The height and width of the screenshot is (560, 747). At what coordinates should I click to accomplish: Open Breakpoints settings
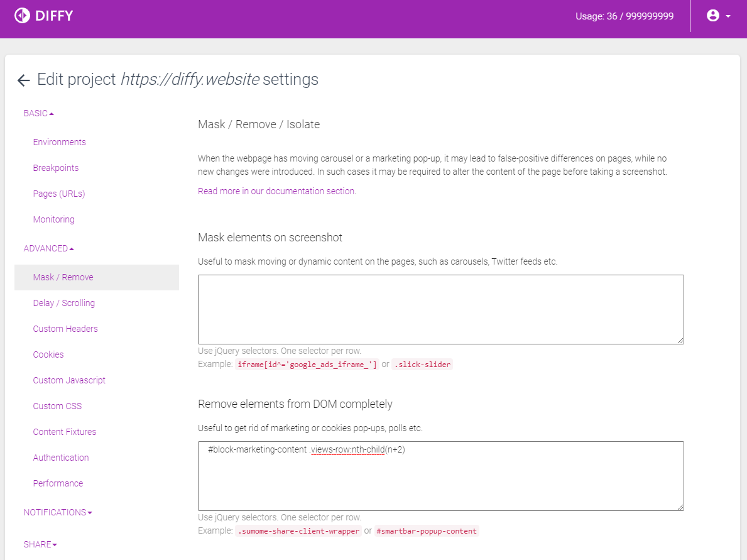pyautogui.click(x=56, y=168)
